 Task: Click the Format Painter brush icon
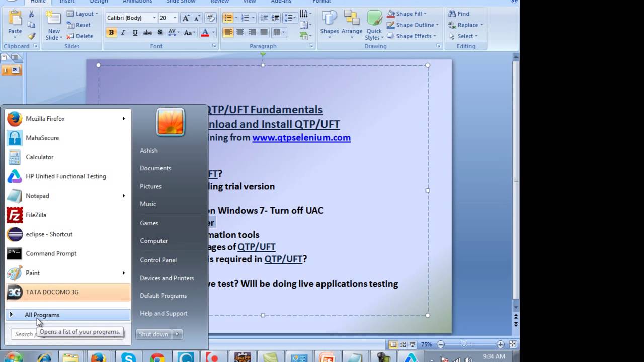click(31, 36)
